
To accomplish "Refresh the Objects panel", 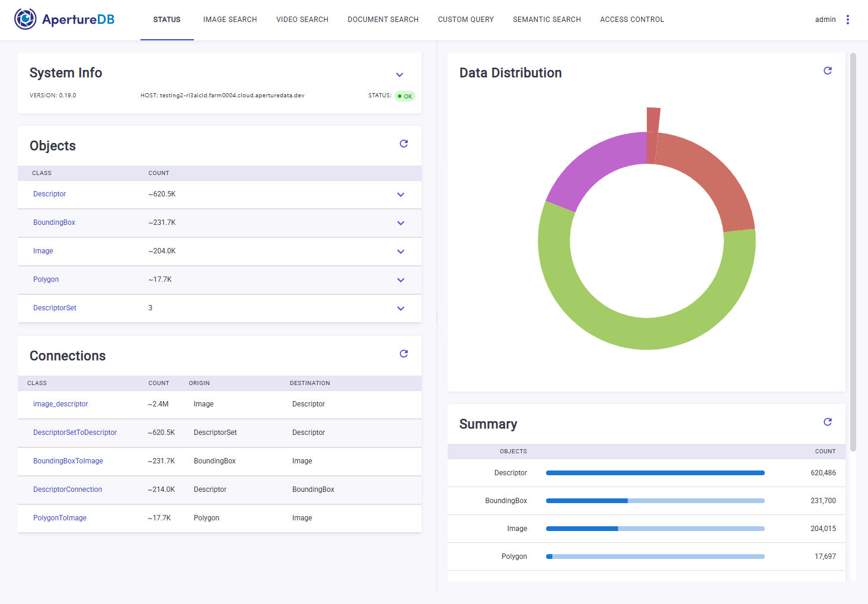I will coord(404,144).
